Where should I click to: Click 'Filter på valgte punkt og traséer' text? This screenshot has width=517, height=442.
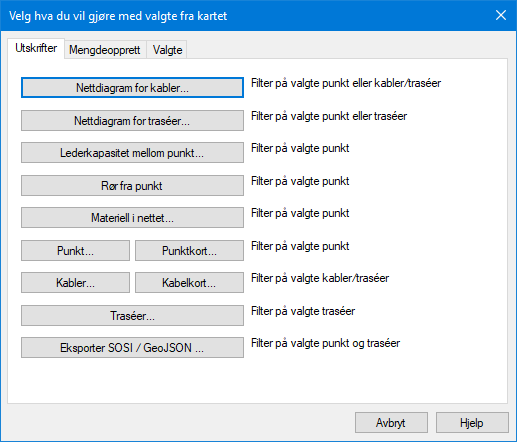click(325, 343)
